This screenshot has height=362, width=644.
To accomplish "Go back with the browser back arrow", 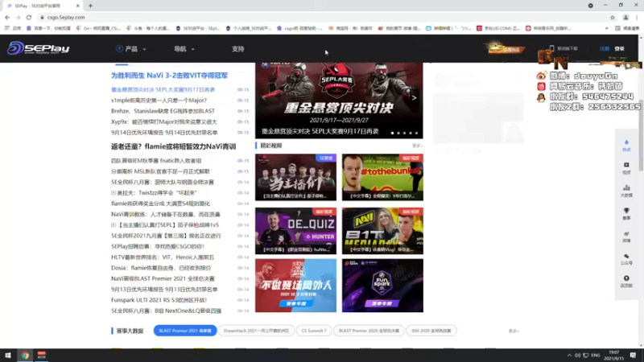I will point(7,17).
